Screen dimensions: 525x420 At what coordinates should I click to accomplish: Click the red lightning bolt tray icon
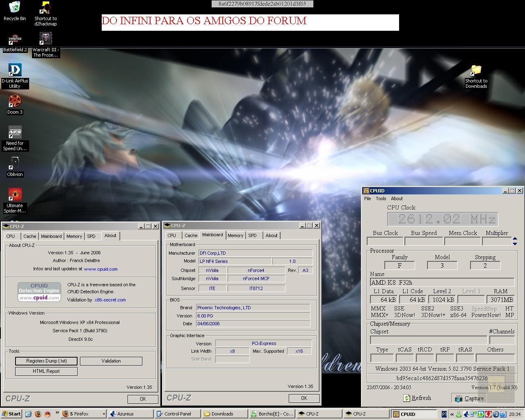pyautogui.click(x=488, y=414)
